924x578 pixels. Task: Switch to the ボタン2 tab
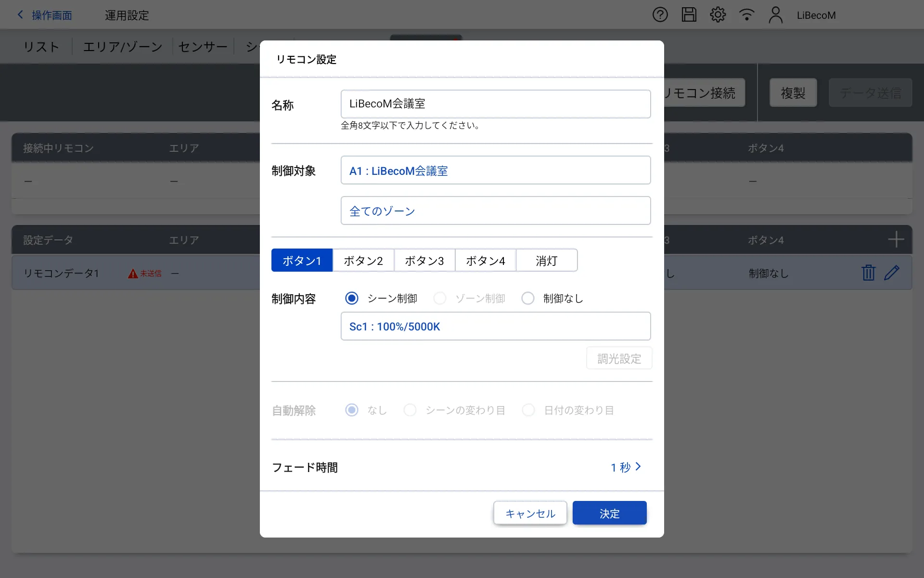[x=363, y=261]
